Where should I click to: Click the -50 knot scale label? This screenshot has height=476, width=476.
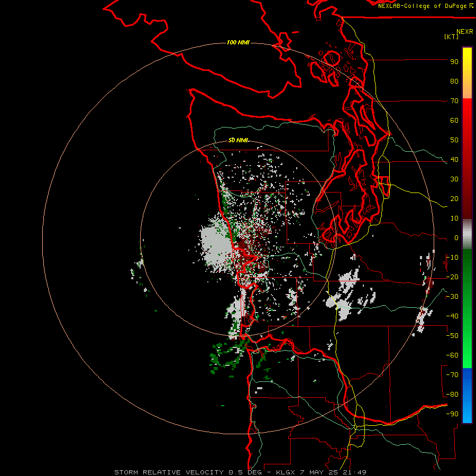click(452, 336)
